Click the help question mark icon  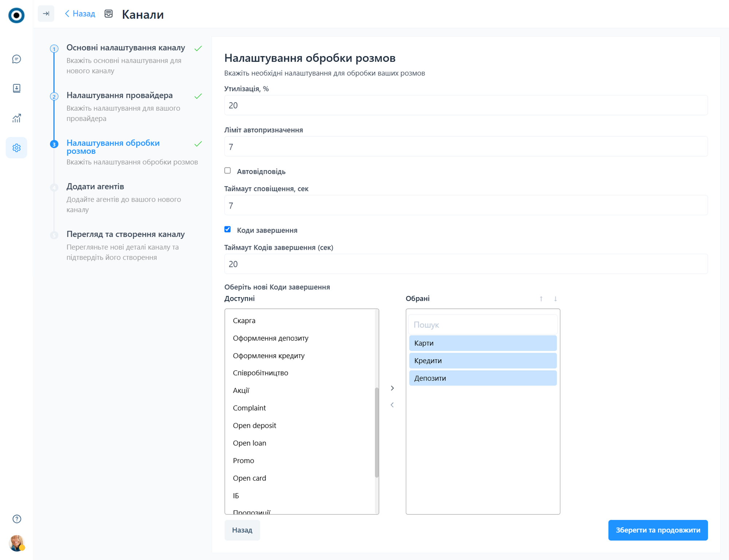17,519
